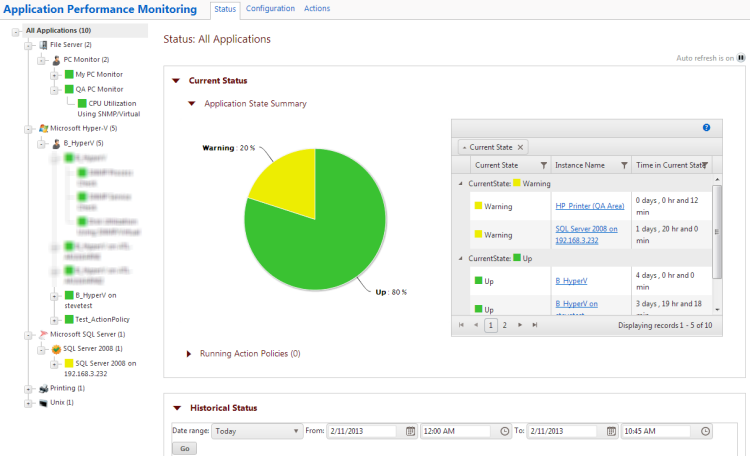Open the From date calendar picker
Screen dimensions: 750x456
410,431
